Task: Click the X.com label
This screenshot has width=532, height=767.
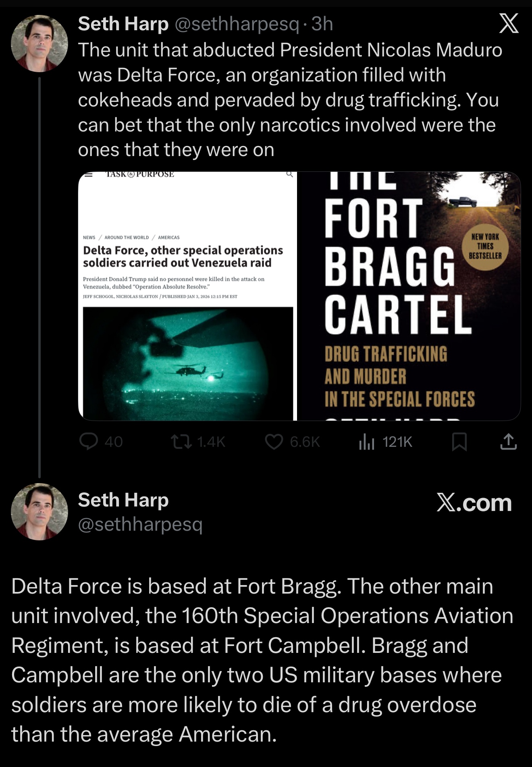Action: [x=474, y=503]
